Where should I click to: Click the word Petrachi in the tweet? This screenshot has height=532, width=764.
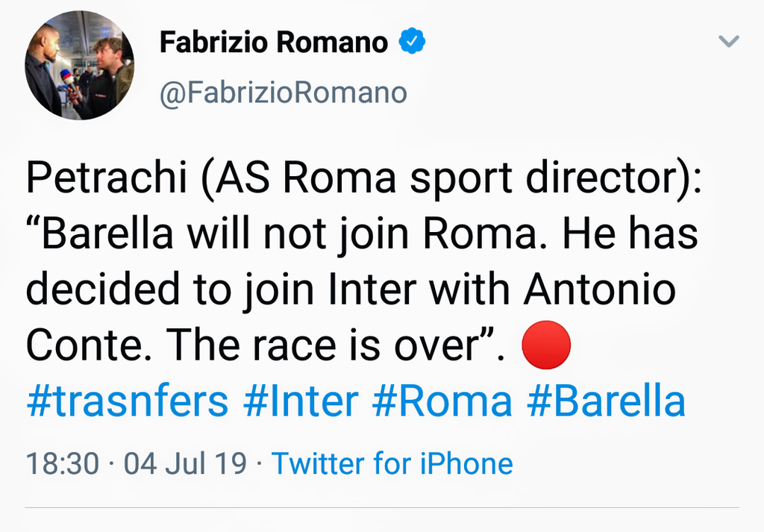107,177
